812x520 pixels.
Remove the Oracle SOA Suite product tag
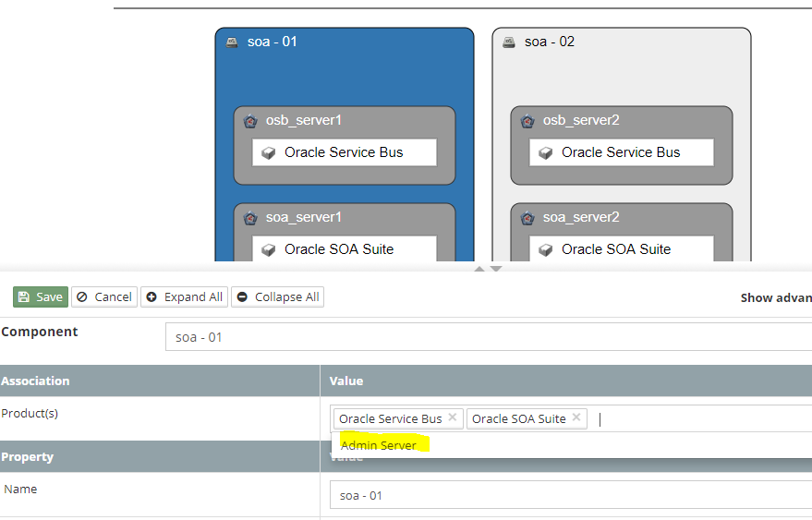[576, 417]
